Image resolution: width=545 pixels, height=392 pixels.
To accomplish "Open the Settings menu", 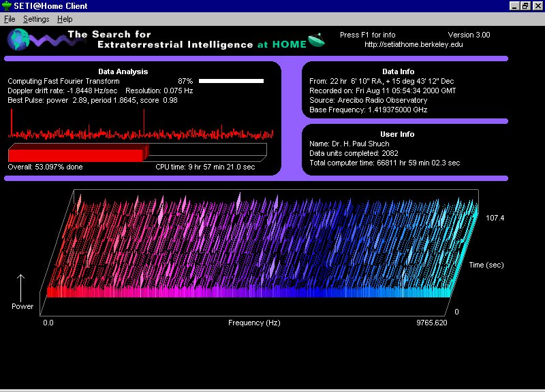I will (36, 19).
